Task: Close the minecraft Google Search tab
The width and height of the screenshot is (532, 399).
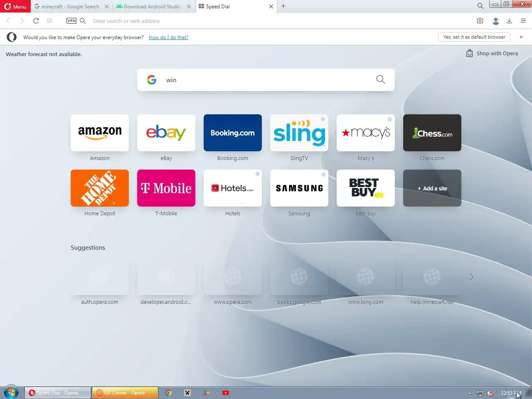Action: click(x=107, y=7)
